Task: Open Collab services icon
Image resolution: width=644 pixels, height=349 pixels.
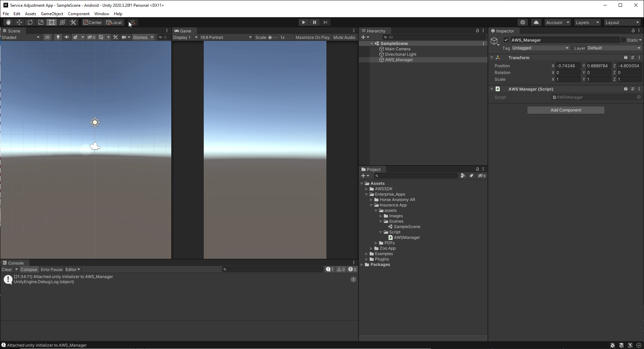Action: [x=523, y=22]
